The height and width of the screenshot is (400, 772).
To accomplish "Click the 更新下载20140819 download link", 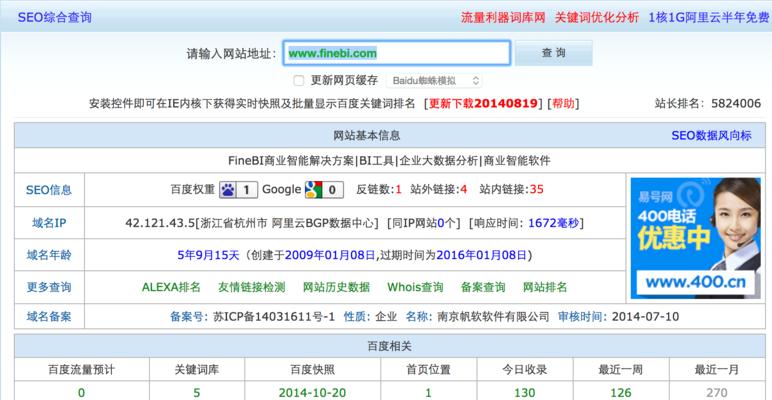I will click(484, 103).
